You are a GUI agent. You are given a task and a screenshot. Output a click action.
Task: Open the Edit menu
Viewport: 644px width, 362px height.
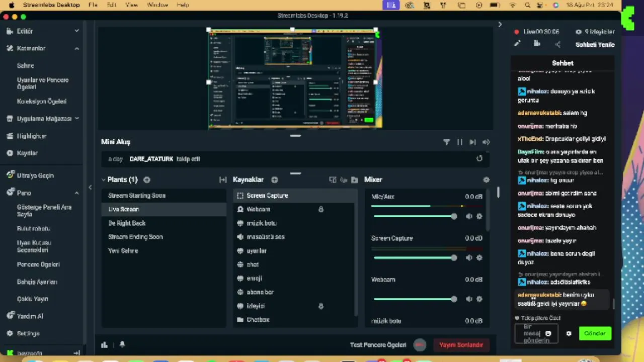point(112,5)
